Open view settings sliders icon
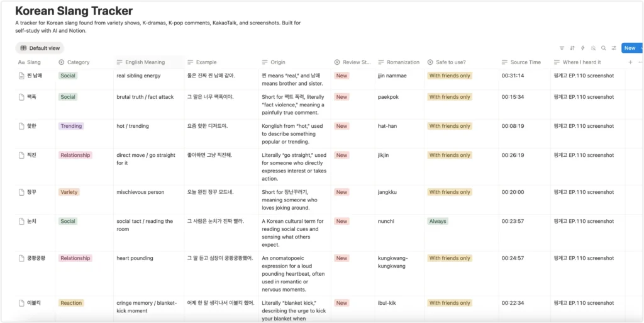 tap(614, 48)
